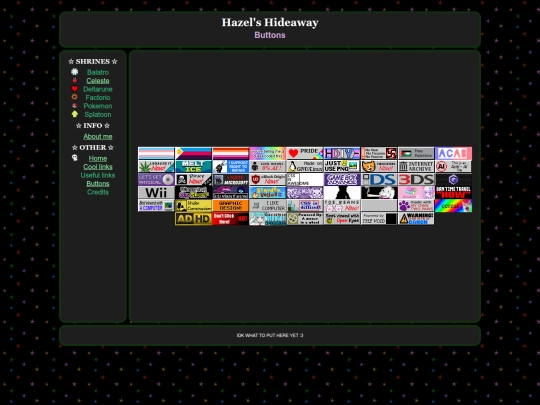
Task: Open the Celeste shrine link
Action: [98, 81]
